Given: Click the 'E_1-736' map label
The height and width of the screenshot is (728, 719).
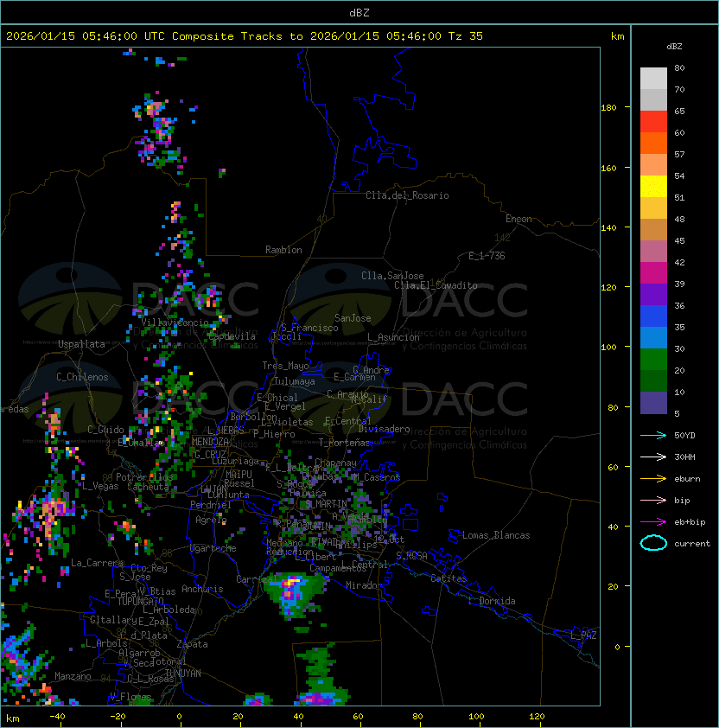Looking at the screenshot, I should click(x=487, y=256).
